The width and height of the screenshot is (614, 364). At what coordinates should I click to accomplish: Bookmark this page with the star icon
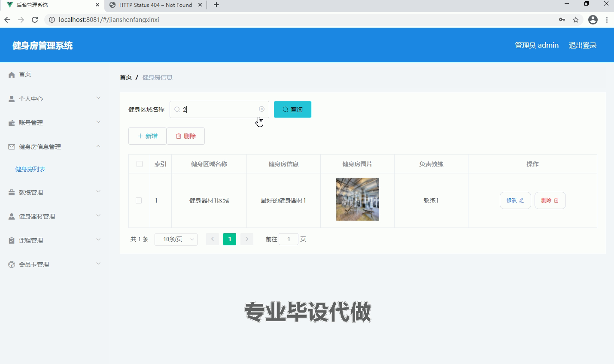(x=576, y=20)
